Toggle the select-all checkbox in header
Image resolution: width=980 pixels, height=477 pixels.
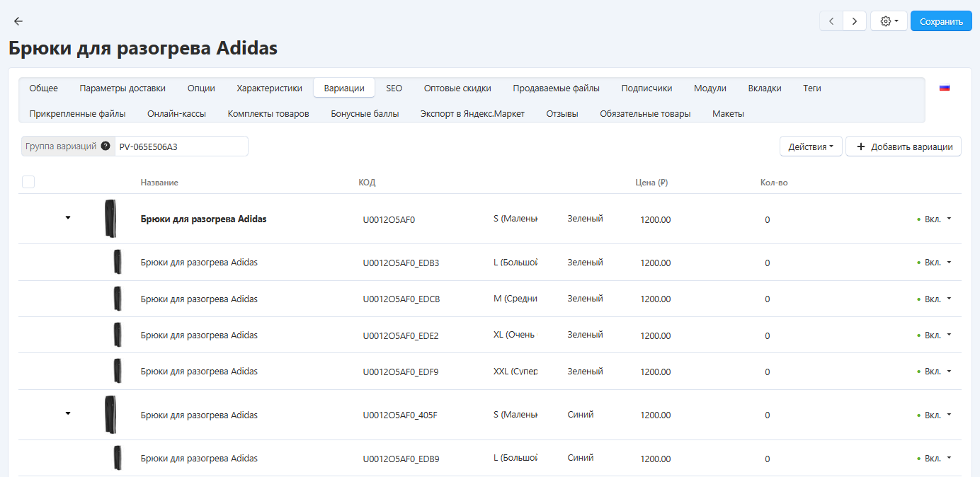[x=28, y=182]
